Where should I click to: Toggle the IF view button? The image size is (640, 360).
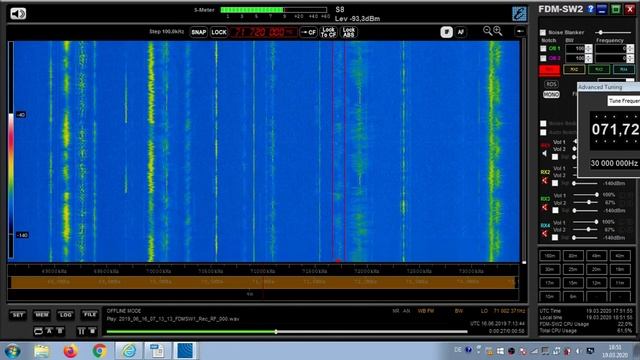(447, 32)
